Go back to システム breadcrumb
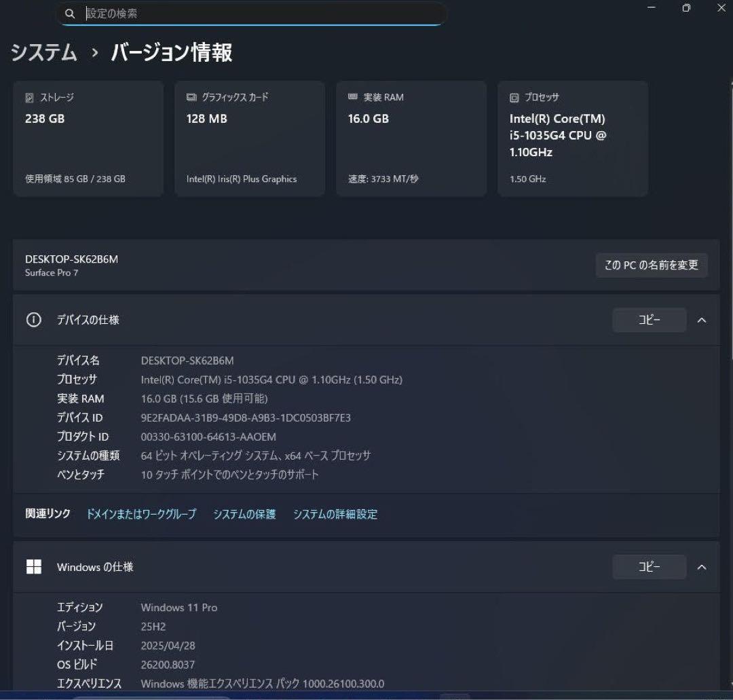This screenshot has width=733, height=700. click(x=43, y=52)
